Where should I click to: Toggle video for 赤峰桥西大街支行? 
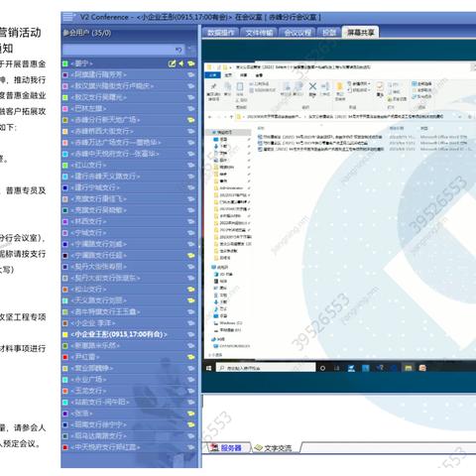click(x=191, y=131)
